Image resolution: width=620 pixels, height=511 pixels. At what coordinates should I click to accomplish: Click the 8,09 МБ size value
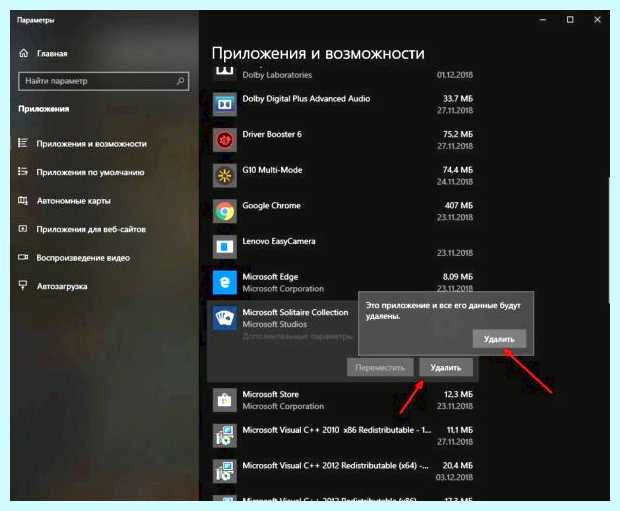pos(458,276)
